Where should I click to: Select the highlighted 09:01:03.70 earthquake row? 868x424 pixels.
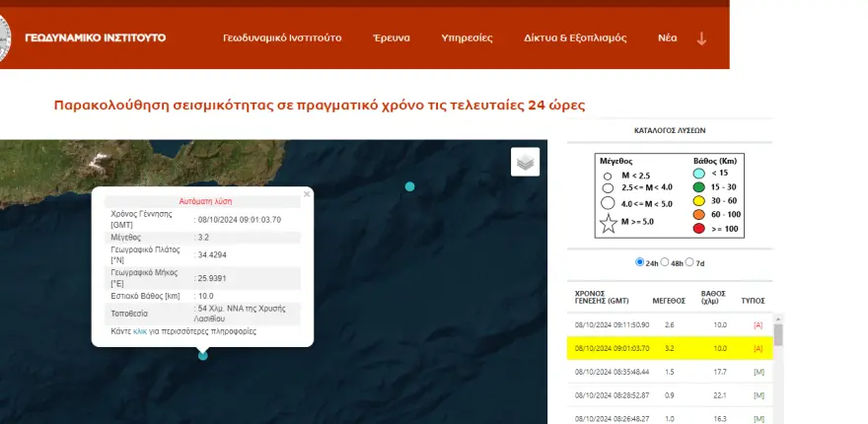[x=669, y=348]
